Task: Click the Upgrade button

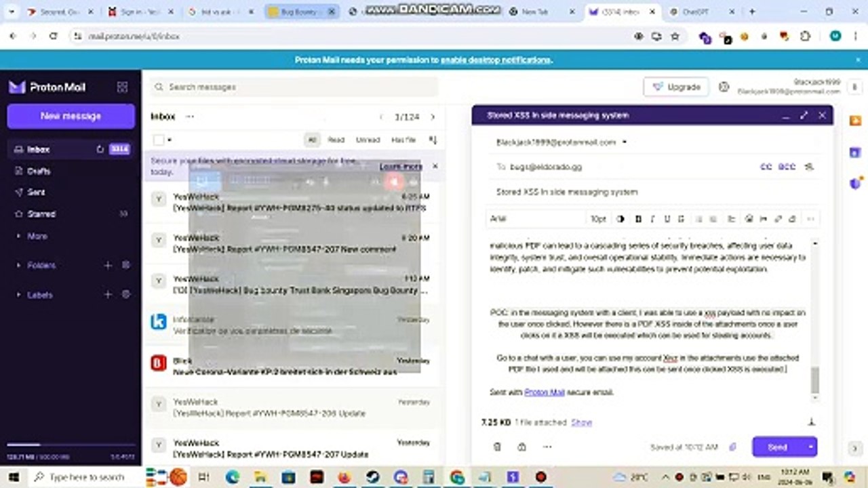Action: pyautogui.click(x=676, y=87)
